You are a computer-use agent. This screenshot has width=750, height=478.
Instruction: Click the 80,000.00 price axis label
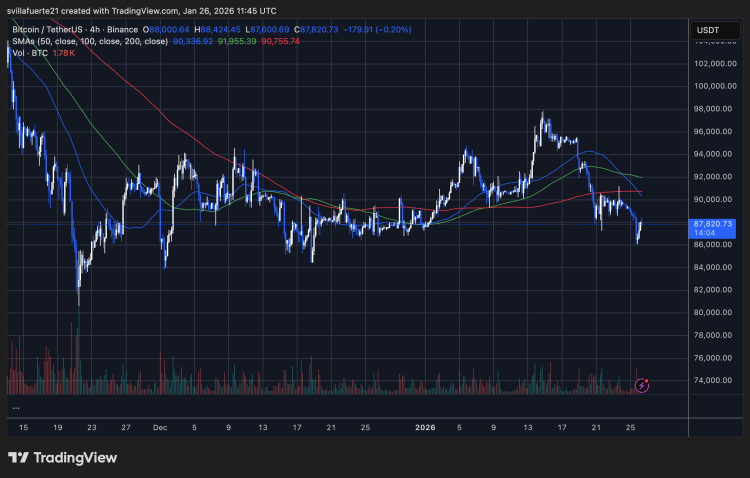713,312
